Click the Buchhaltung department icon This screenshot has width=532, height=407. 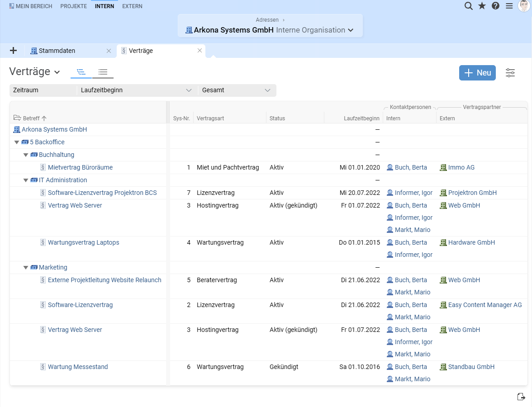(34, 155)
